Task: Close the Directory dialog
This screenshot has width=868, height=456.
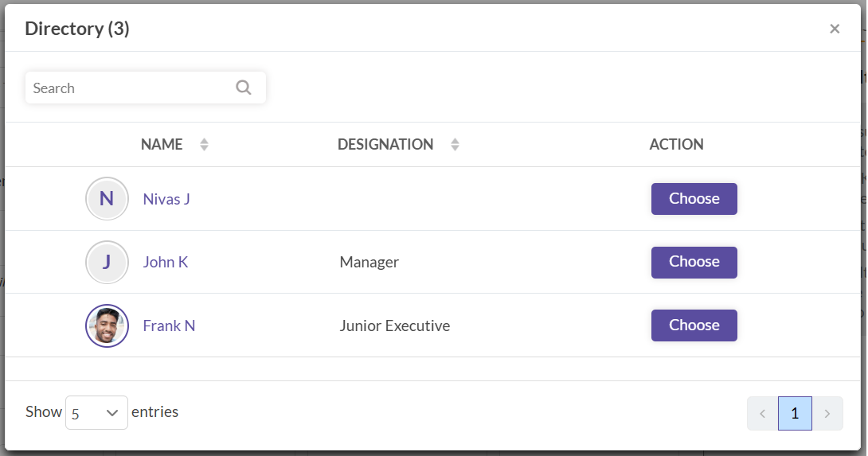Action: click(x=835, y=29)
